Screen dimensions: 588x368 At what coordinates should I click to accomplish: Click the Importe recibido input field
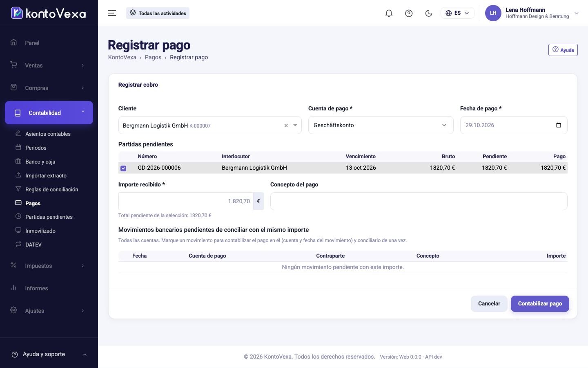(186, 201)
